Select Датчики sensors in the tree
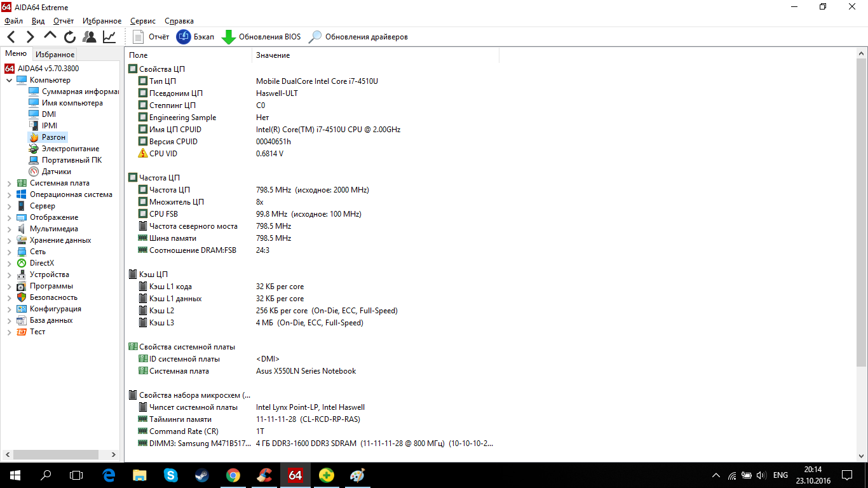The width and height of the screenshot is (868, 488). tap(57, 172)
